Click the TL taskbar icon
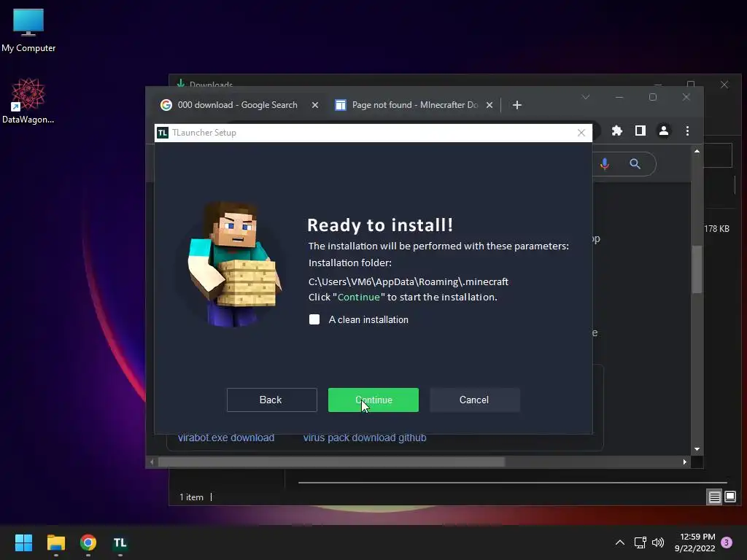The image size is (747, 560). coord(120,542)
